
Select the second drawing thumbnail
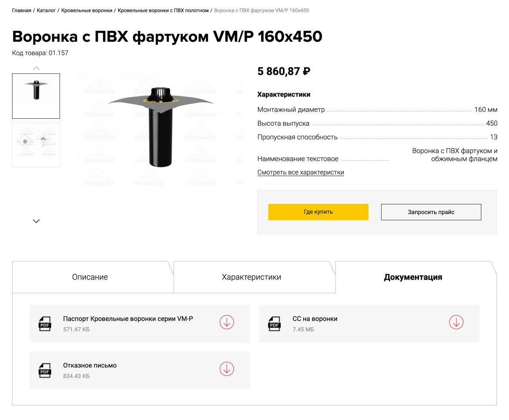pos(36,145)
